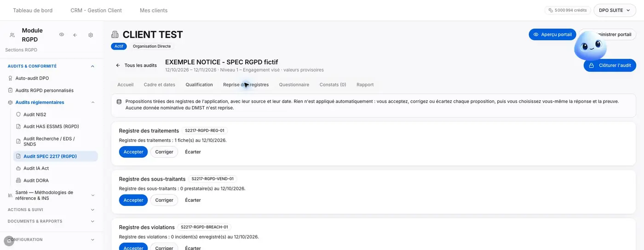Screen dimensions: 644x250
Task: Click the scales icon of Audits réglementaires
Action: coord(11,102)
